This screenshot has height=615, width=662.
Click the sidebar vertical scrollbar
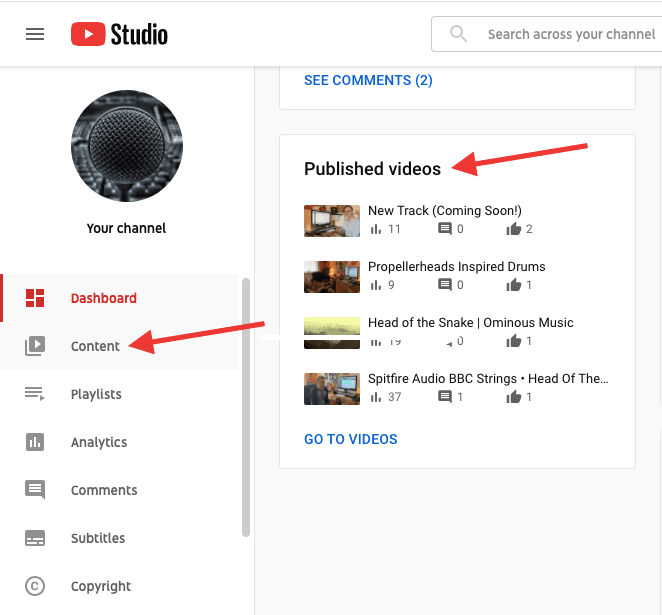[246, 407]
